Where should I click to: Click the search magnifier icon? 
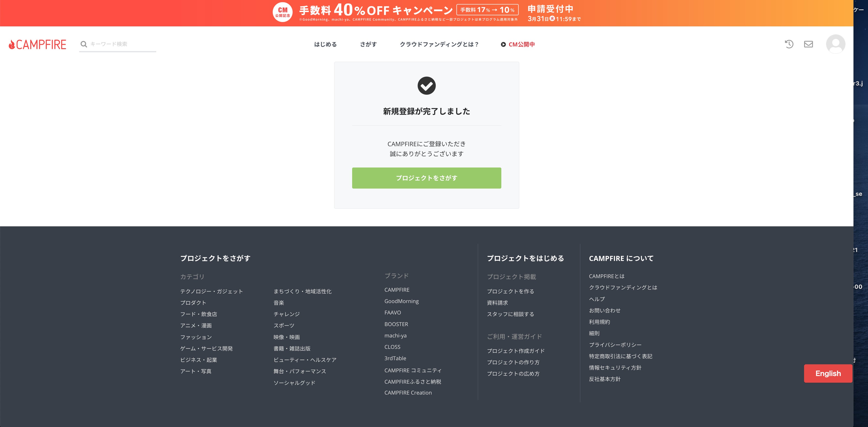pos(84,44)
